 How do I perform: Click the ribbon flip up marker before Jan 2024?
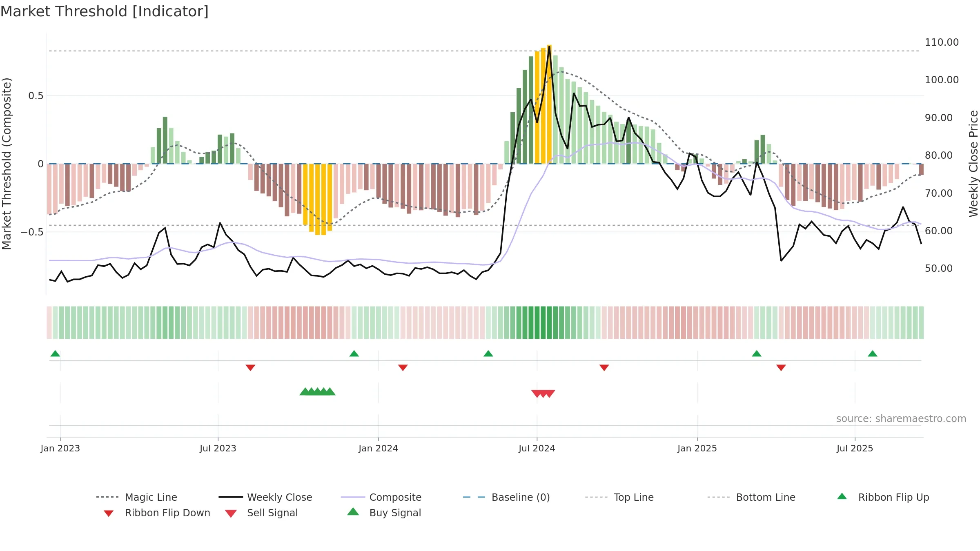[354, 353]
